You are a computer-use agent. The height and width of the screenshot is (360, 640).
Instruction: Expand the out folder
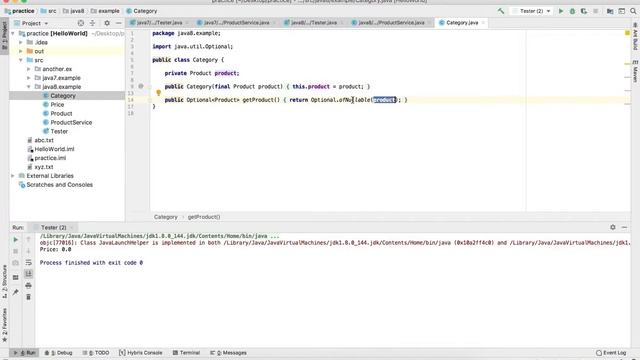click(21, 51)
